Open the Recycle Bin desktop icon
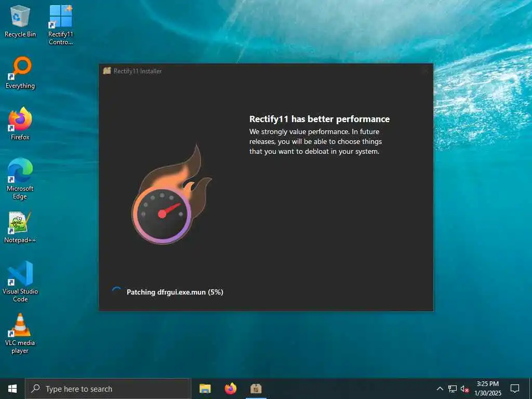This screenshot has width=532, height=399. (x=20, y=21)
